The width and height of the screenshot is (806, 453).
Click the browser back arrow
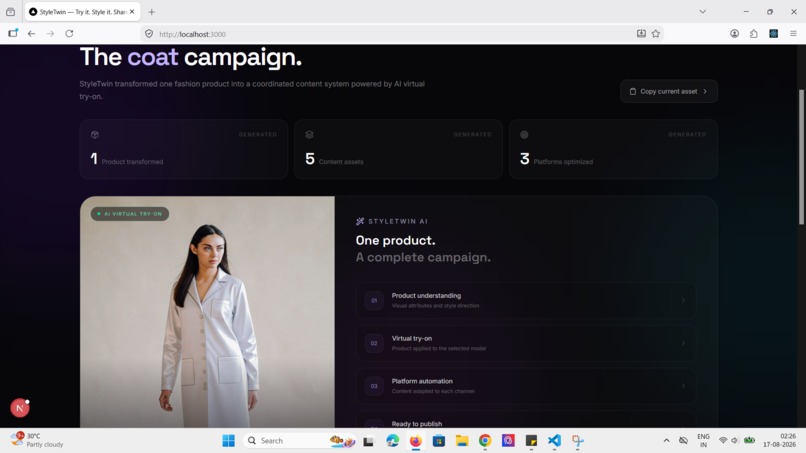(31, 34)
